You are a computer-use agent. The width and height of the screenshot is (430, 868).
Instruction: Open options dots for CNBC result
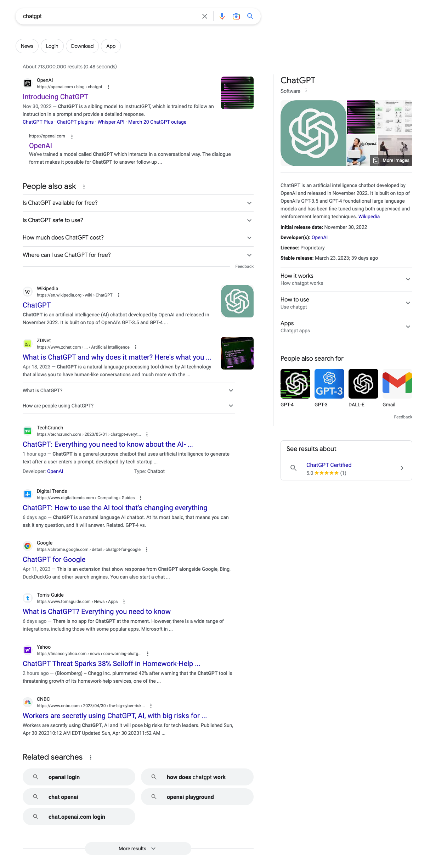(x=151, y=706)
